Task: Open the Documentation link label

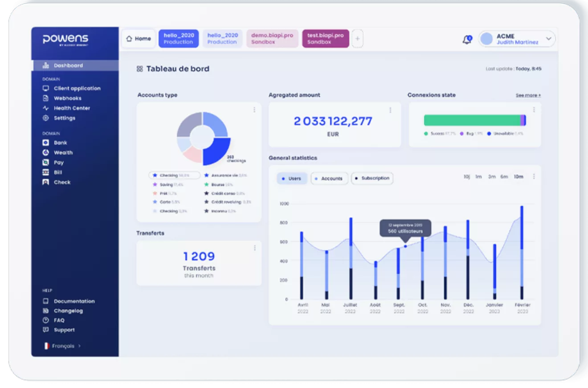Action: pos(74,301)
